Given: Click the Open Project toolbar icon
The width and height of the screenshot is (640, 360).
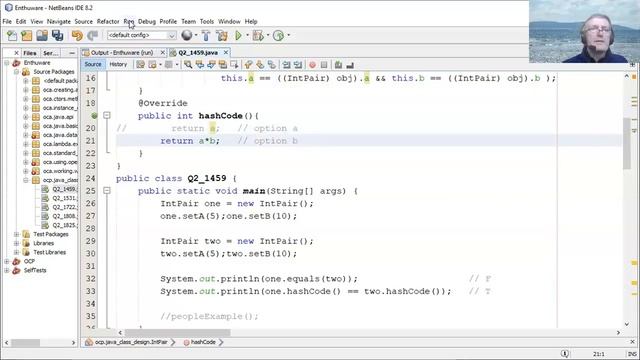Looking at the screenshot, I should (x=42, y=36).
